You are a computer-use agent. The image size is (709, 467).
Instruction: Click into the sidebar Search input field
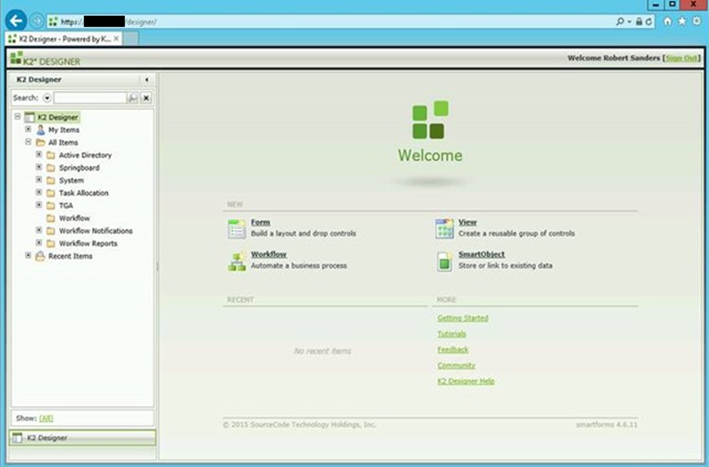90,98
